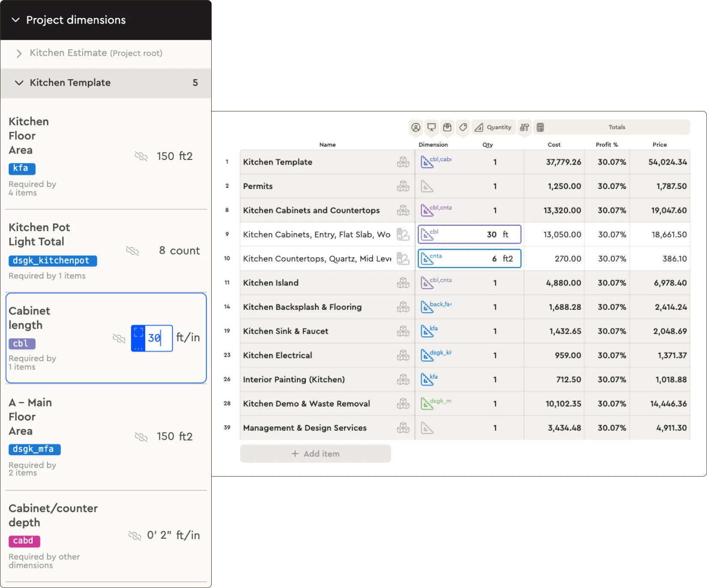The image size is (707, 588).
Task: Click dimension icon for Kitchen Demo & Waste Removal
Action: click(x=427, y=404)
